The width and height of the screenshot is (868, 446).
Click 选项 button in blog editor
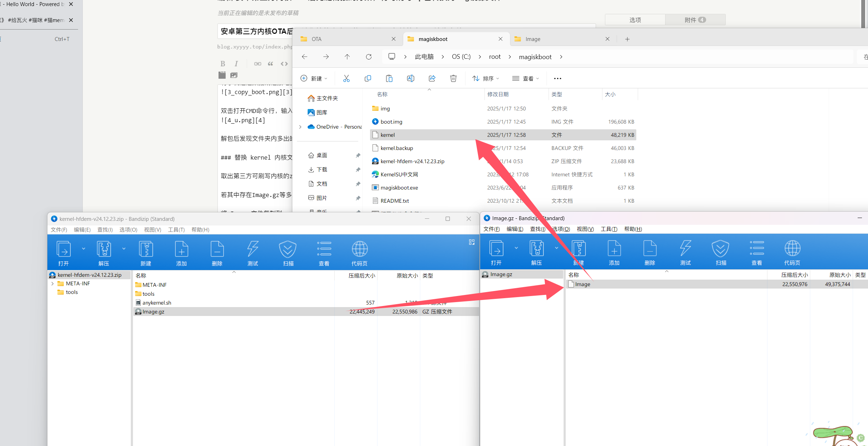coord(635,20)
